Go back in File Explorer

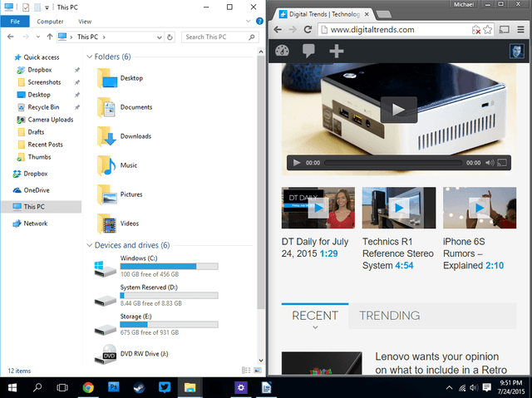coord(11,37)
